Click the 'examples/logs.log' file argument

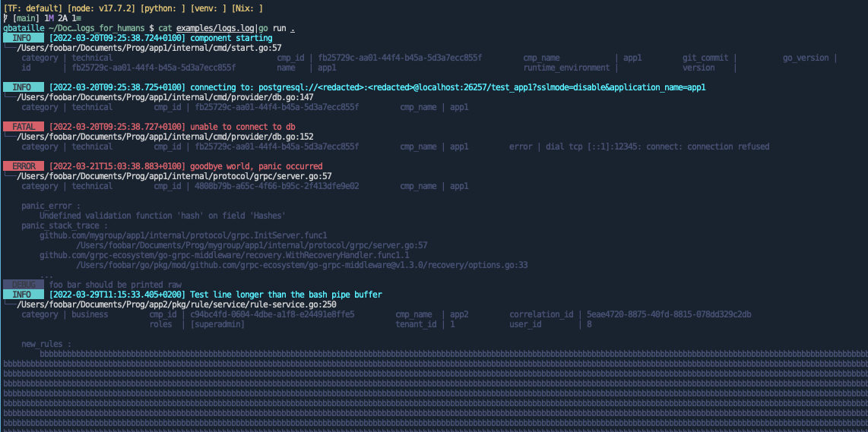click(x=215, y=28)
